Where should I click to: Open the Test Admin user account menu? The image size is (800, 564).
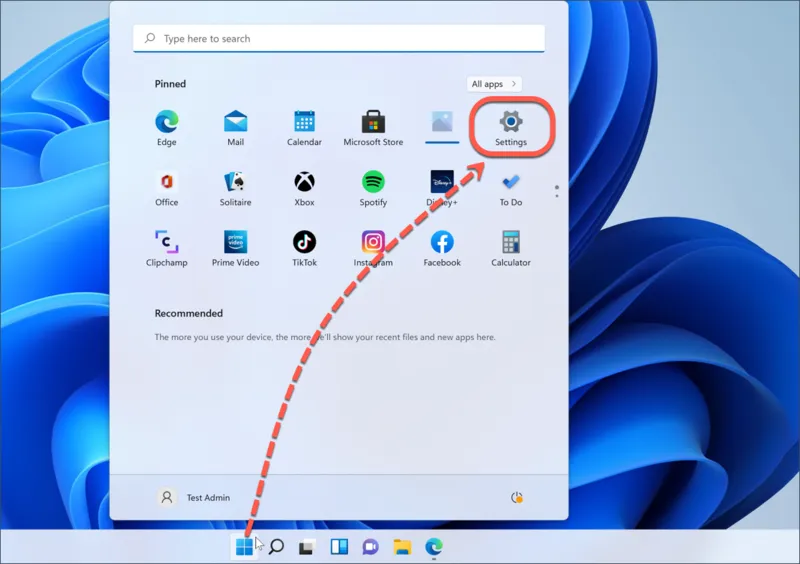pos(194,497)
